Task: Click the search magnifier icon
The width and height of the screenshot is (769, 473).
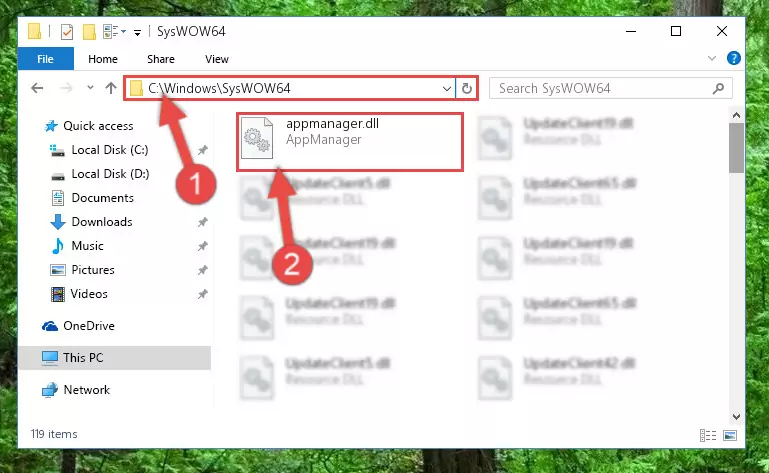Action: tap(718, 88)
